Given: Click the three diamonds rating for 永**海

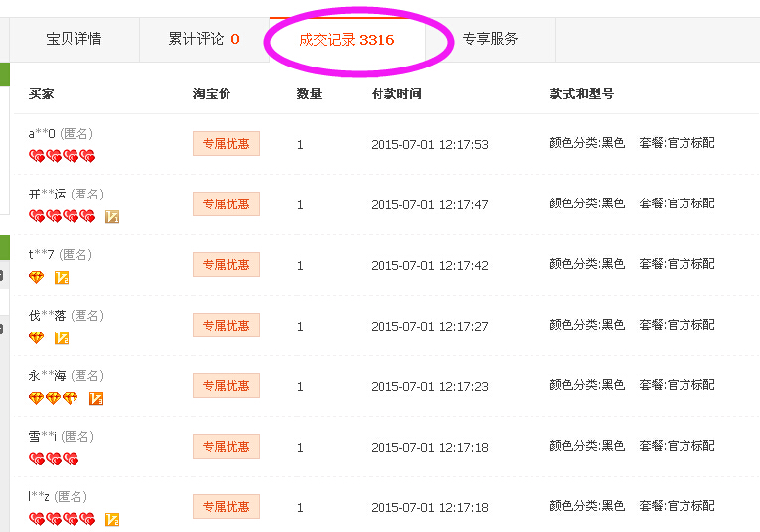Looking at the screenshot, I should pos(53,398).
